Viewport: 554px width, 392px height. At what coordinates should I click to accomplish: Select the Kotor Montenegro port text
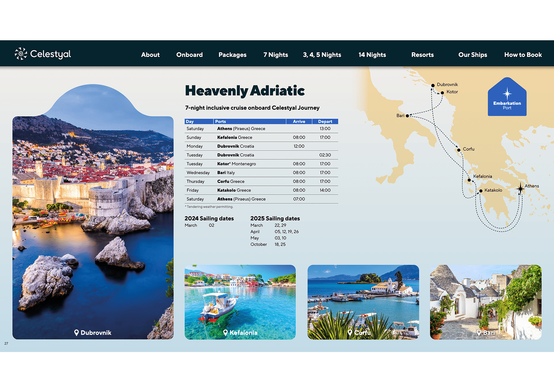click(236, 164)
